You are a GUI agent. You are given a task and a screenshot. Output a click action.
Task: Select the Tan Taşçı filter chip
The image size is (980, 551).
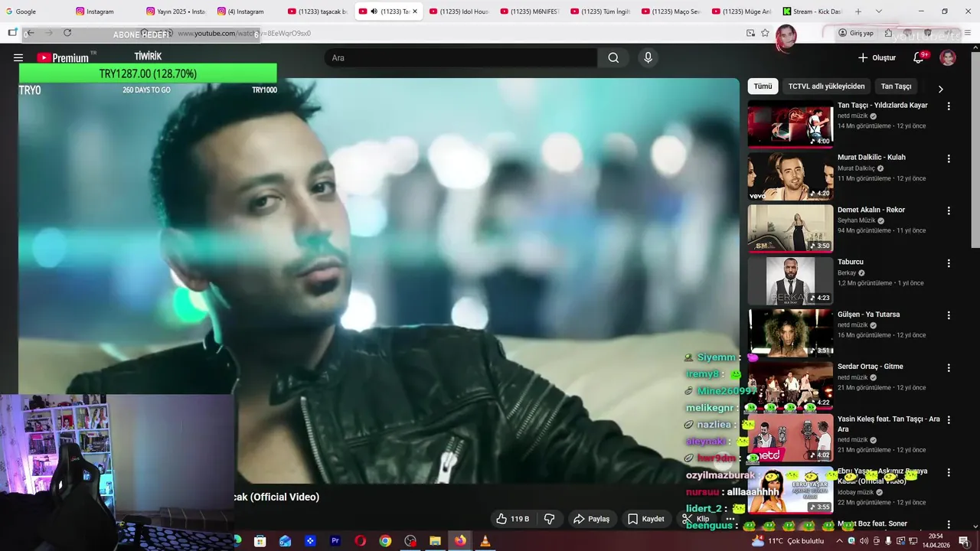click(x=896, y=86)
